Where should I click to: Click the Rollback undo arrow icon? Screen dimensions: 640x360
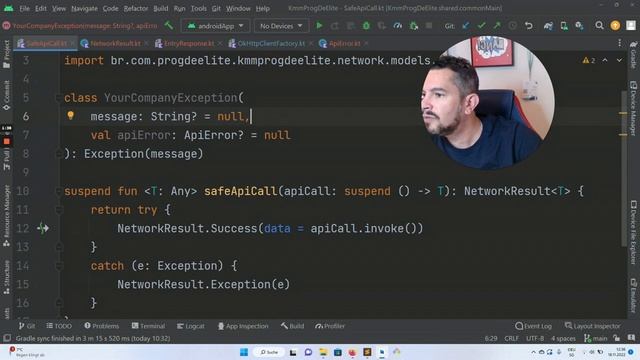pyautogui.click(x=529, y=26)
